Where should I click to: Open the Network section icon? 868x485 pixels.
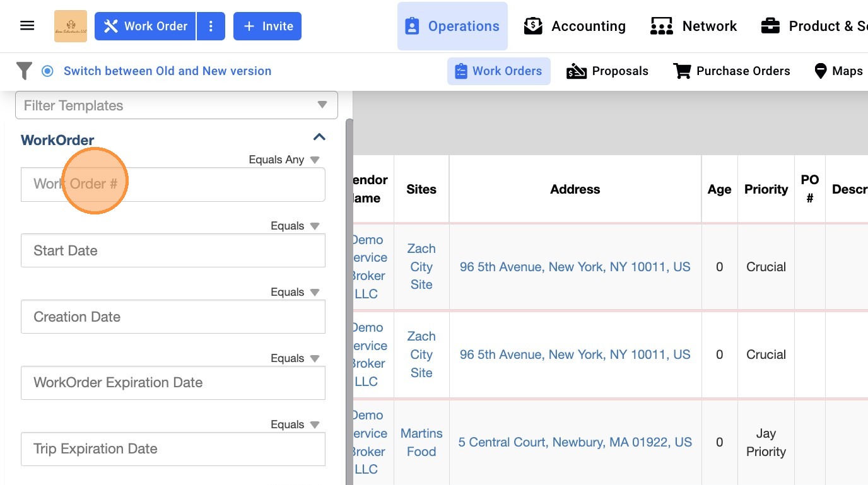661,26
